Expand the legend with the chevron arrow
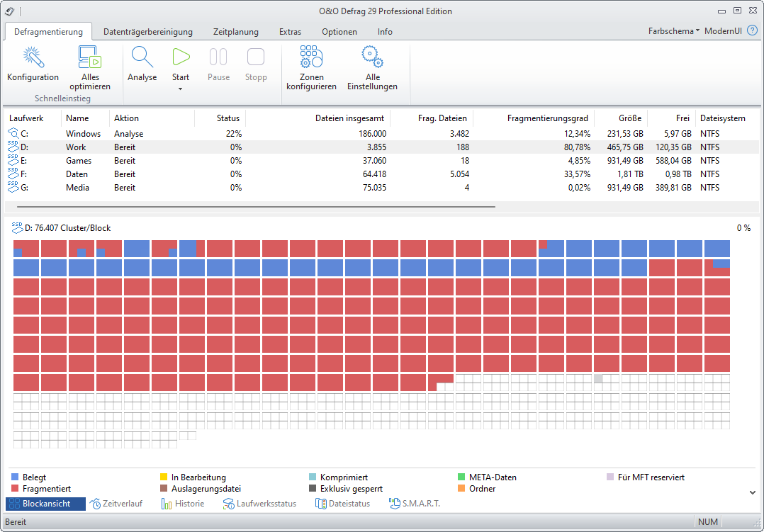 752,492
